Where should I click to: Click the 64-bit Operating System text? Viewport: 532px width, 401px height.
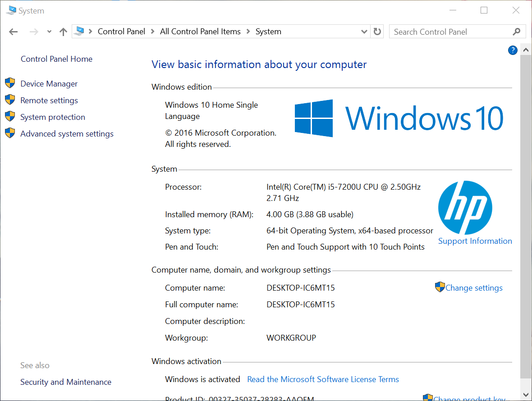(x=350, y=231)
